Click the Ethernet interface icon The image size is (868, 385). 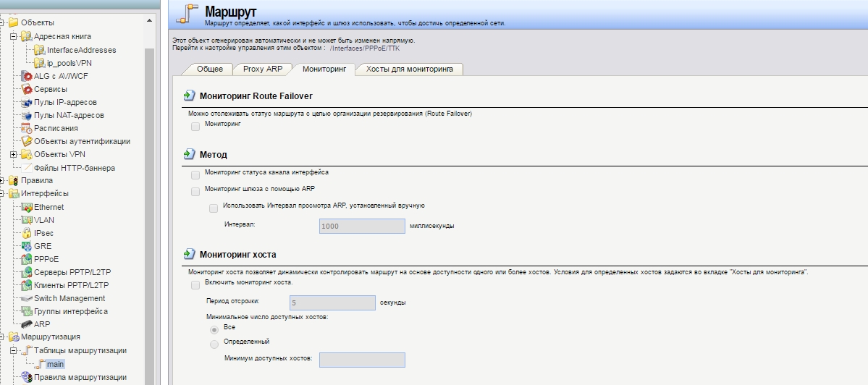26,207
